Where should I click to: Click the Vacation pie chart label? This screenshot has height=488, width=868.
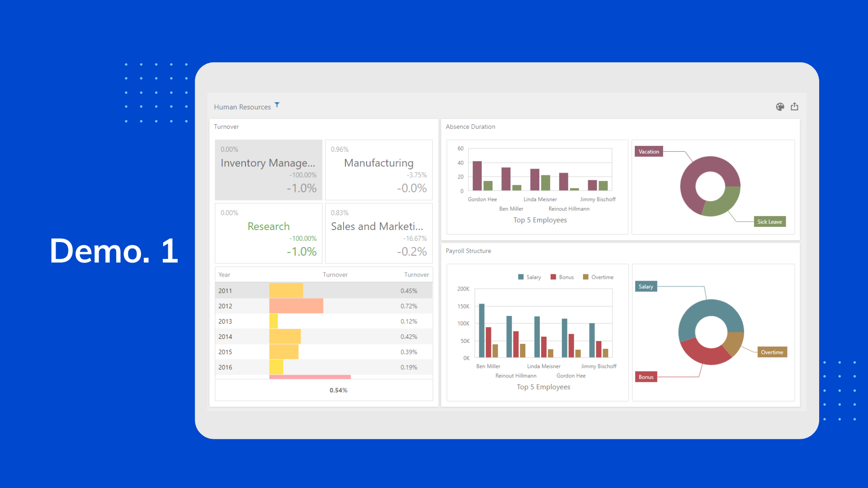point(648,151)
